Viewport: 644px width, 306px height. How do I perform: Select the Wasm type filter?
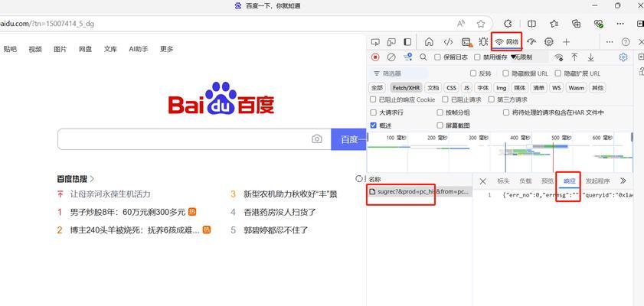click(x=577, y=88)
